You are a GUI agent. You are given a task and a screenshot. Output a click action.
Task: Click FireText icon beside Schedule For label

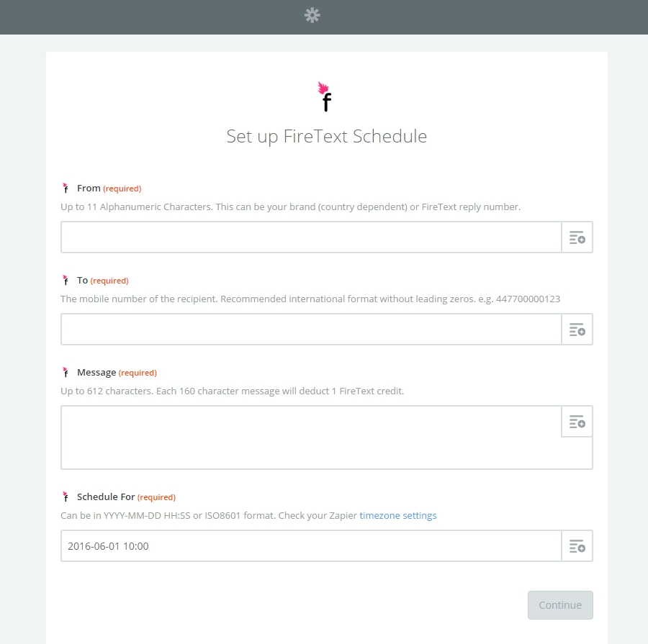[x=66, y=496]
